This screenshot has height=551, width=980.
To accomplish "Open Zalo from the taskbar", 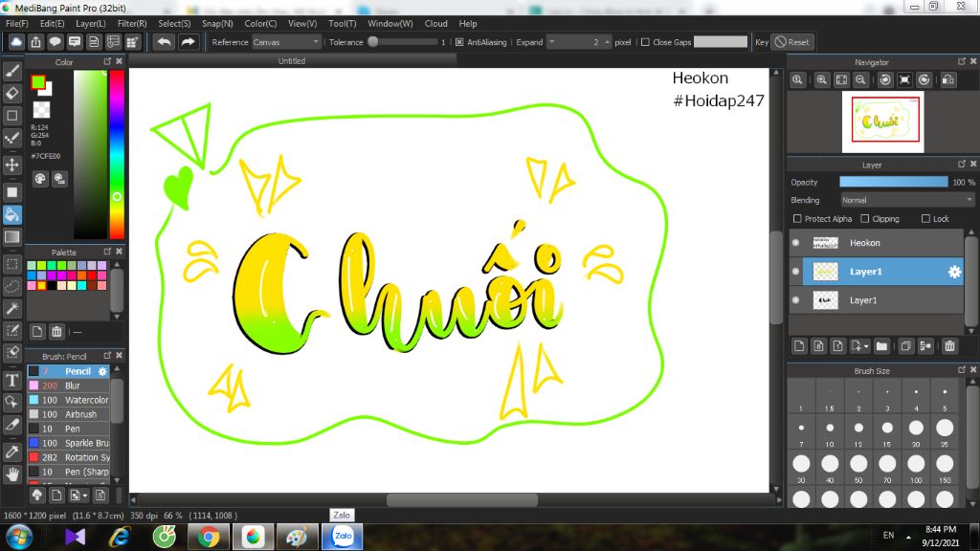I will click(x=342, y=536).
